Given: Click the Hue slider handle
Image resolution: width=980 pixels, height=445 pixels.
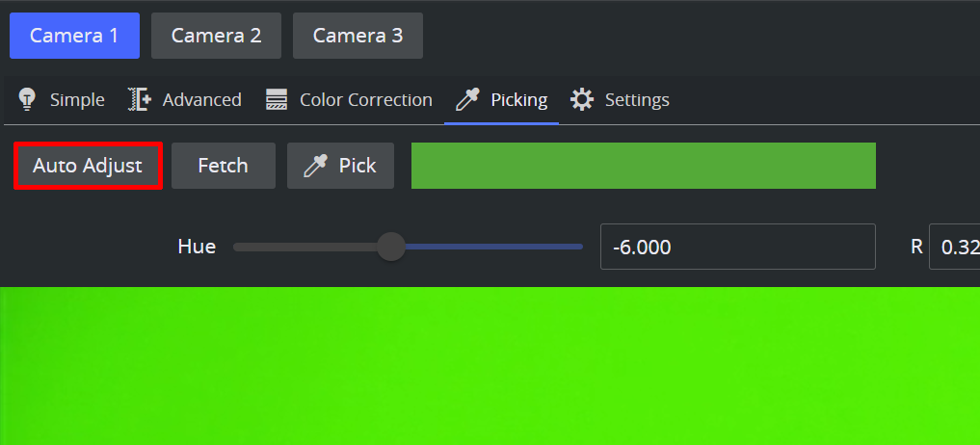Looking at the screenshot, I should 390,247.
